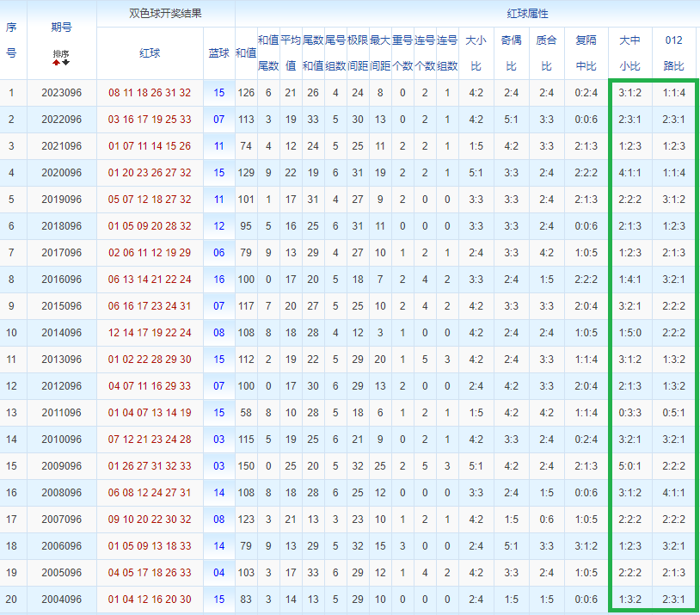Click the 质合比 column header
Viewport: 700px width, 615px height.
(x=546, y=53)
